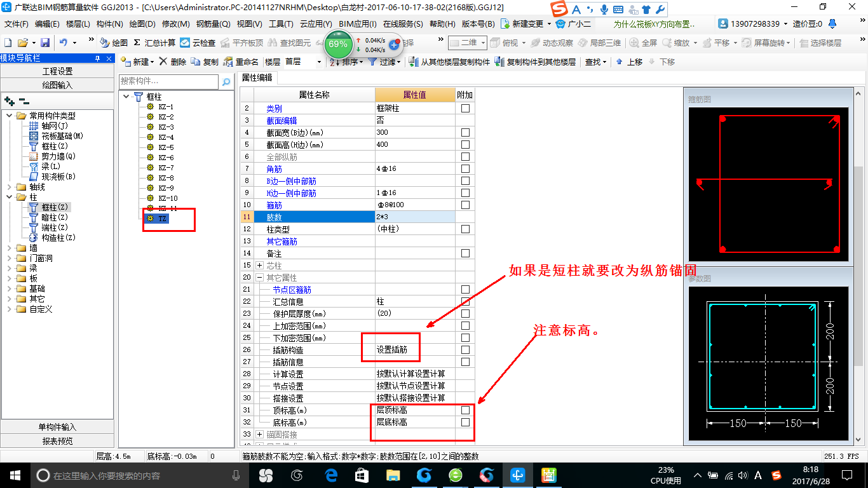Toggle 附加 checkbox for 保护层厚度 row
Screen dimensions: 868x488
click(465, 314)
